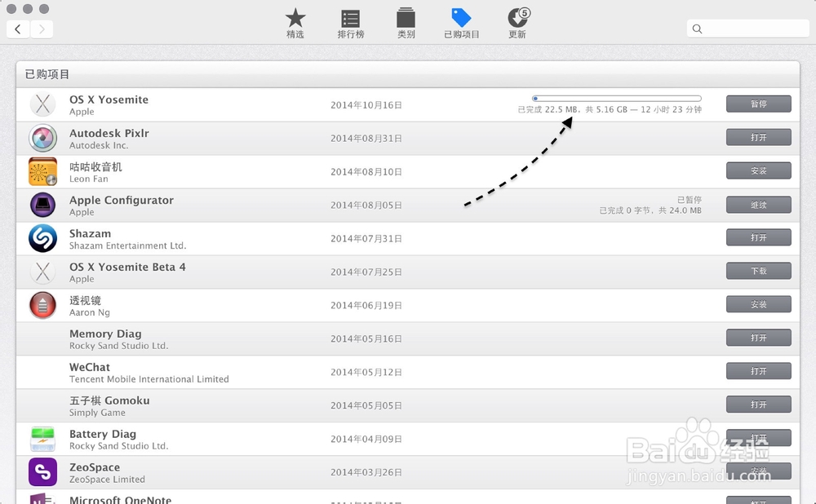Click the ZeoSpace title
Image resolution: width=816 pixels, height=504 pixels.
click(x=95, y=467)
